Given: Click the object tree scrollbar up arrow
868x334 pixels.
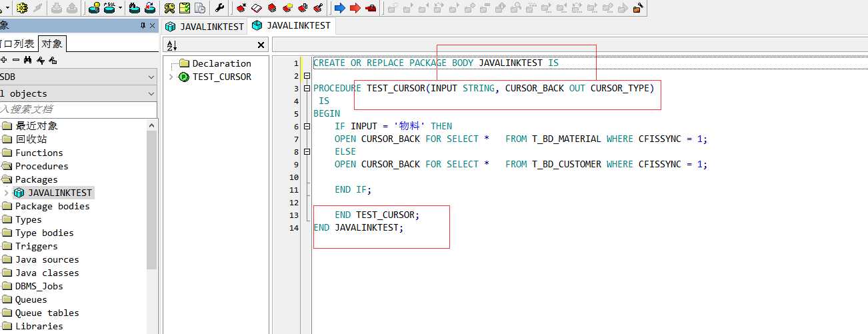Looking at the screenshot, I should pyautogui.click(x=152, y=125).
